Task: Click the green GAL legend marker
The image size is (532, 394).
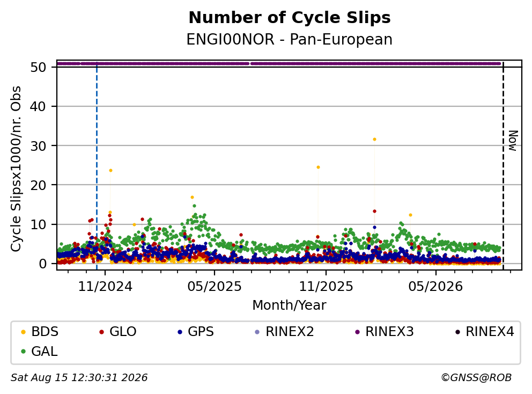Action: (24, 352)
